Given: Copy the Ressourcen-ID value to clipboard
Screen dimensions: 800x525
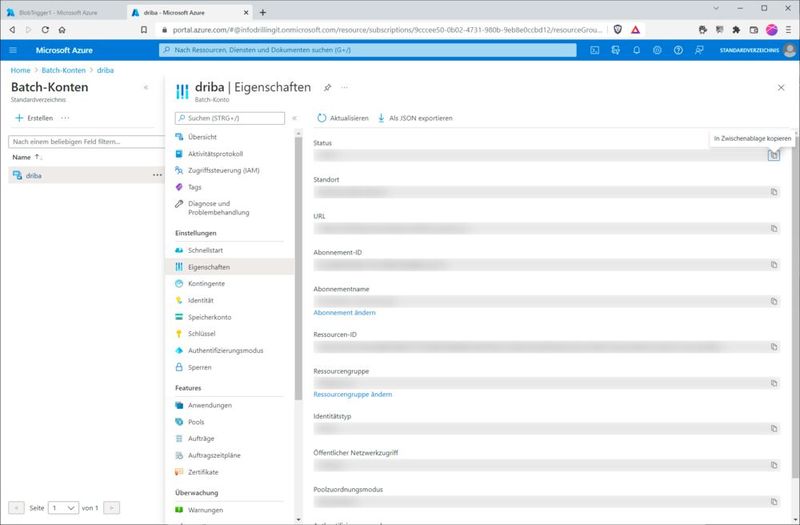Looking at the screenshot, I should (x=774, y=347).
